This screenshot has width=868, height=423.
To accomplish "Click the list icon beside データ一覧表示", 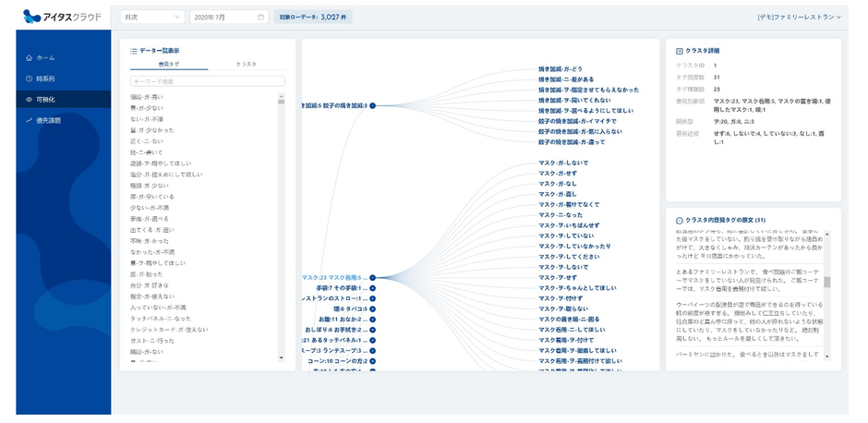I will coord(134,50).
